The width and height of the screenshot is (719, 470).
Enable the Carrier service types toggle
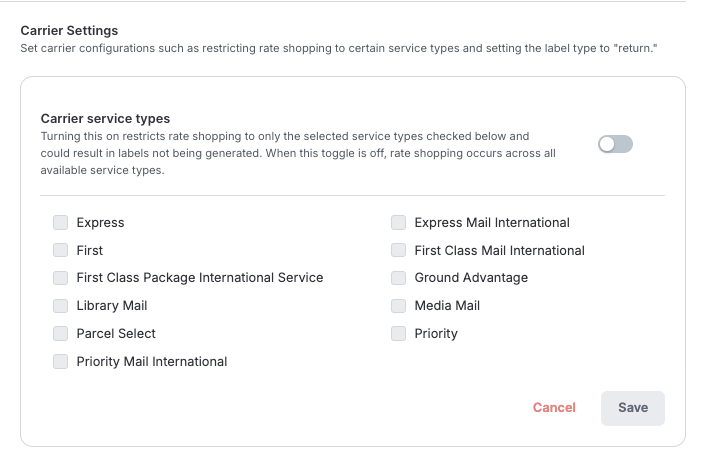pyautogui.click(x=615, y=144)
